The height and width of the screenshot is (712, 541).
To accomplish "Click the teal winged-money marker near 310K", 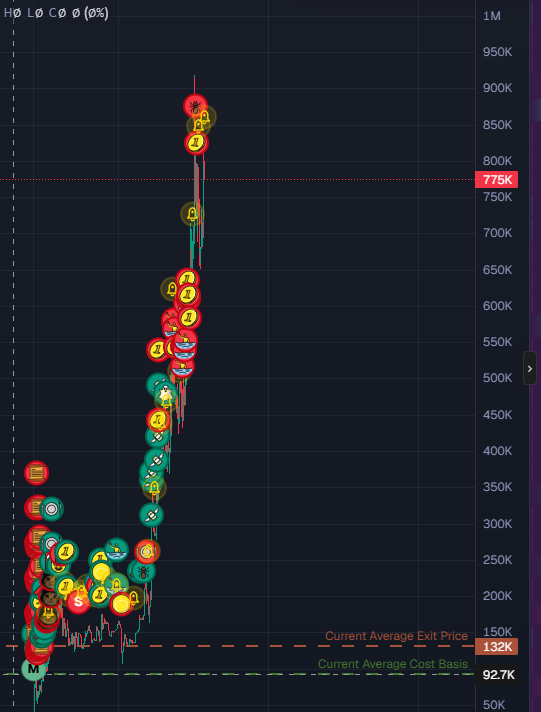I will click(x=151, y=515).
